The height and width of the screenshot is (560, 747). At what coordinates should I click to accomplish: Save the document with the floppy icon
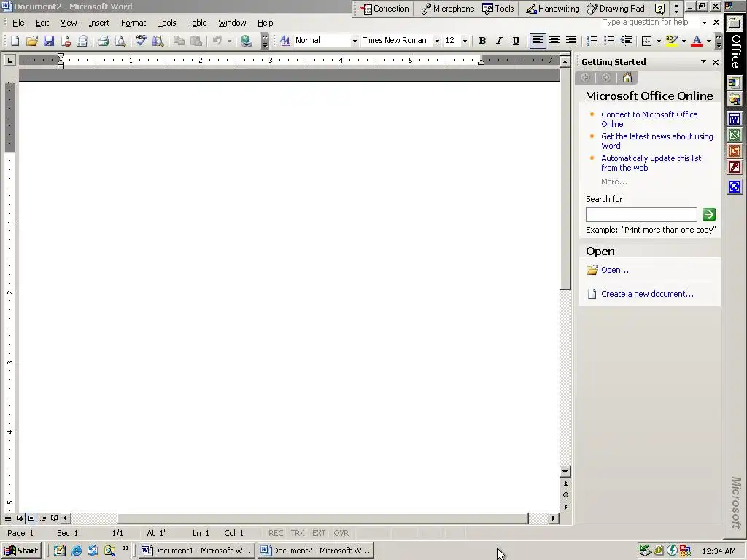pos(49,41)
